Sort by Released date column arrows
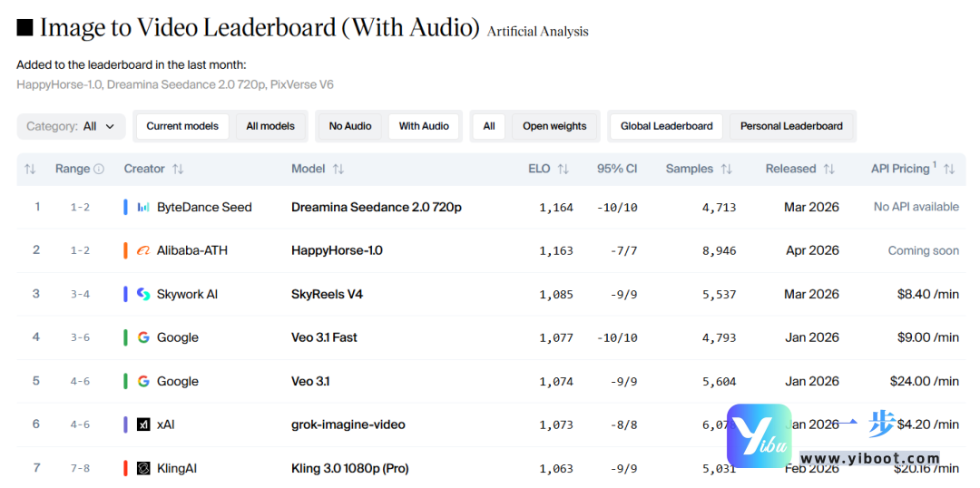The image size is (980, 488). pyautogui.click(x=828, y=170)
